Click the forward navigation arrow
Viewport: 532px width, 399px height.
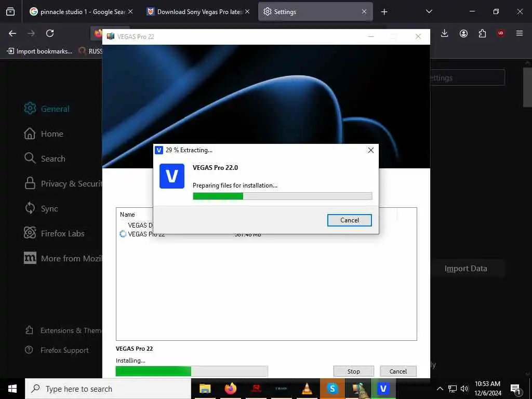[x=31, y=33]
